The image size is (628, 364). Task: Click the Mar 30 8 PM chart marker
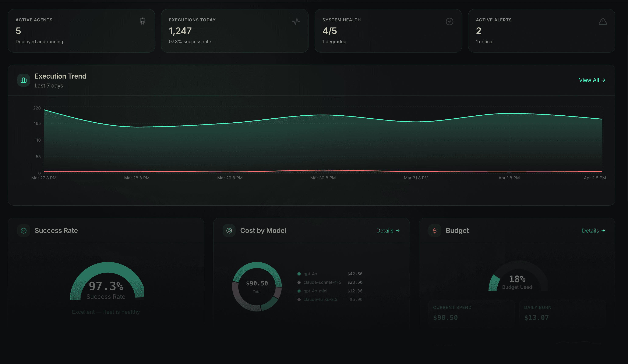click(x=323, y=178)
